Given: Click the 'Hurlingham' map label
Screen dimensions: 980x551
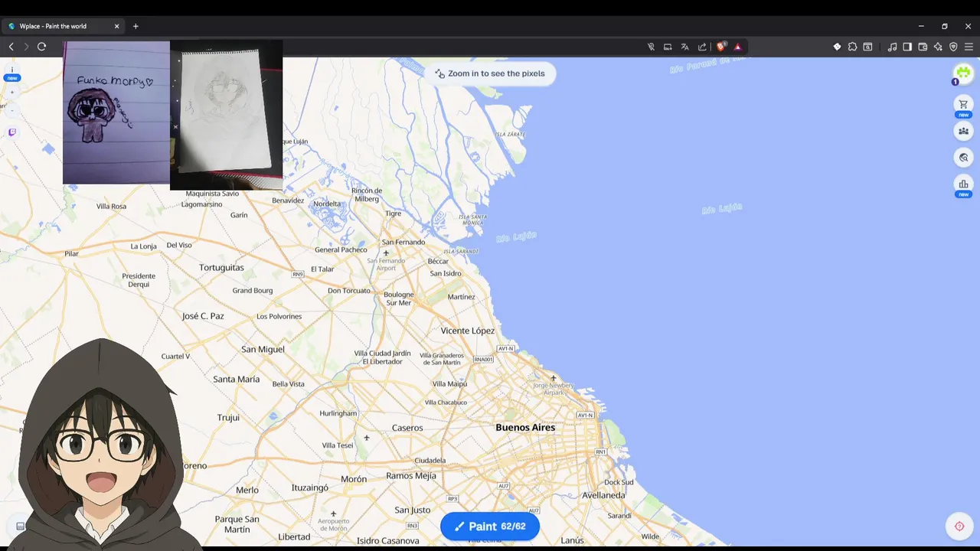Looking at the screenshot, I should click(338, 413).
